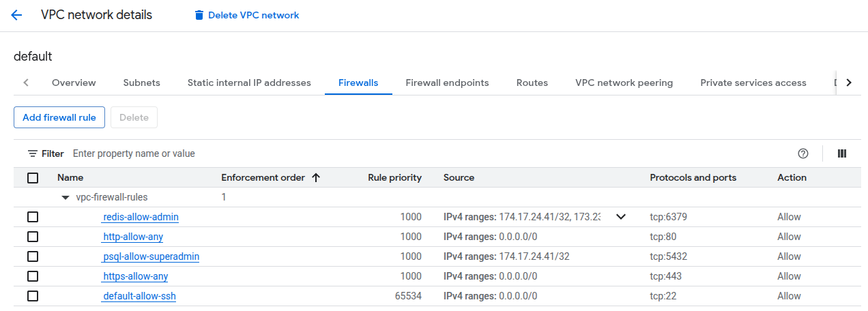Select the http-allow-any rule checkbox

point(33,237)
